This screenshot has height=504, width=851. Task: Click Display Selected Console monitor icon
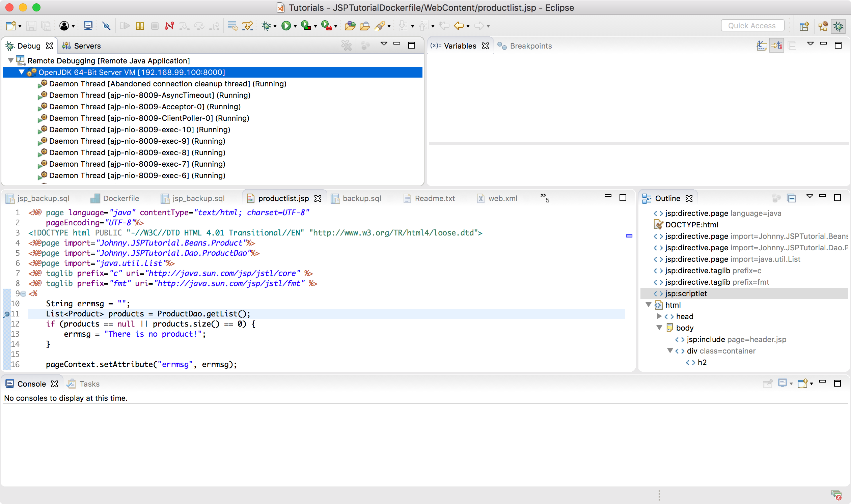[783, 384]
